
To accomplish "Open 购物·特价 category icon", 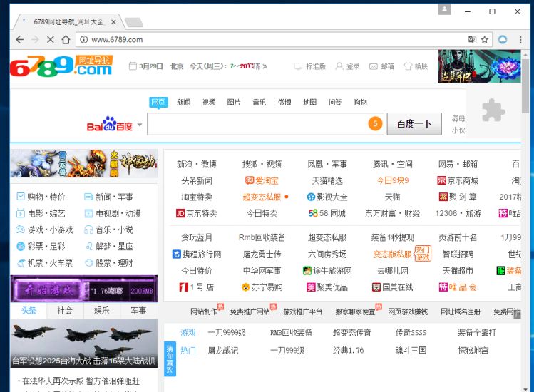I will [x=21, y=197].
